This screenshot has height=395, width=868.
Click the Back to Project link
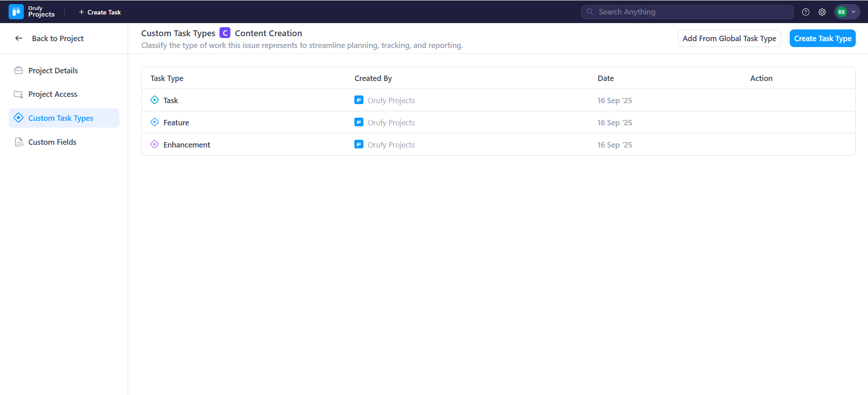pos(57,38)
